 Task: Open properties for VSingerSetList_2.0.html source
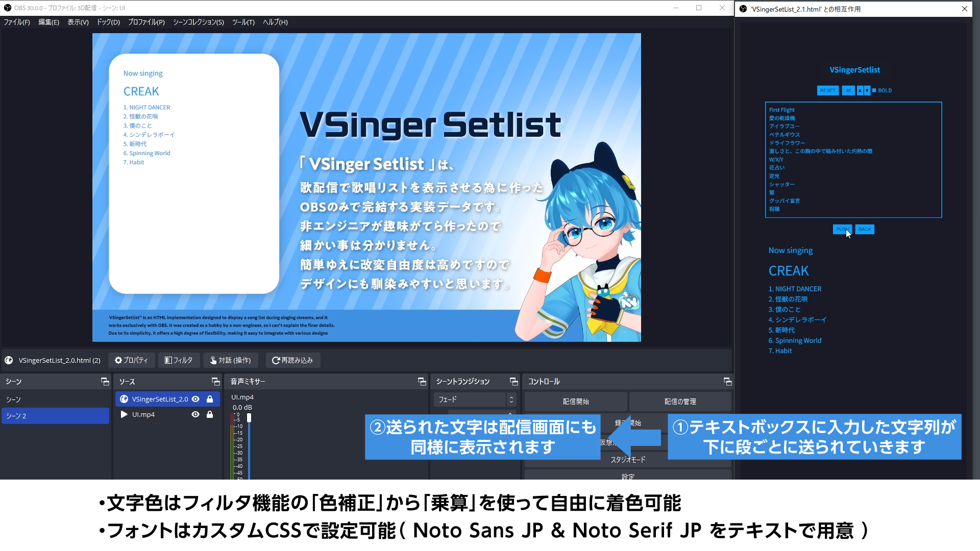[131, 360]
